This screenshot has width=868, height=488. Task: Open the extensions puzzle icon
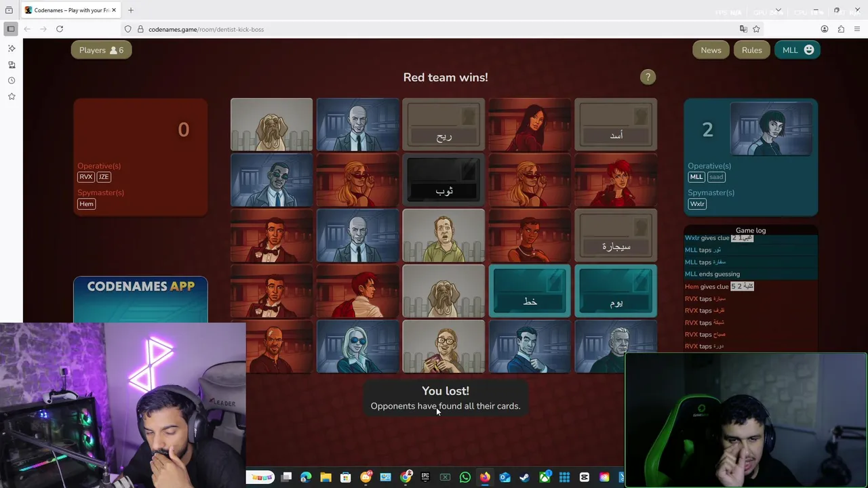click(x=841, y=29)
